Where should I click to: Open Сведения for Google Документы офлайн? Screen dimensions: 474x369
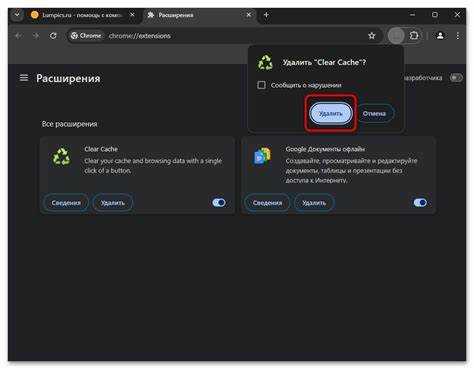267,203
